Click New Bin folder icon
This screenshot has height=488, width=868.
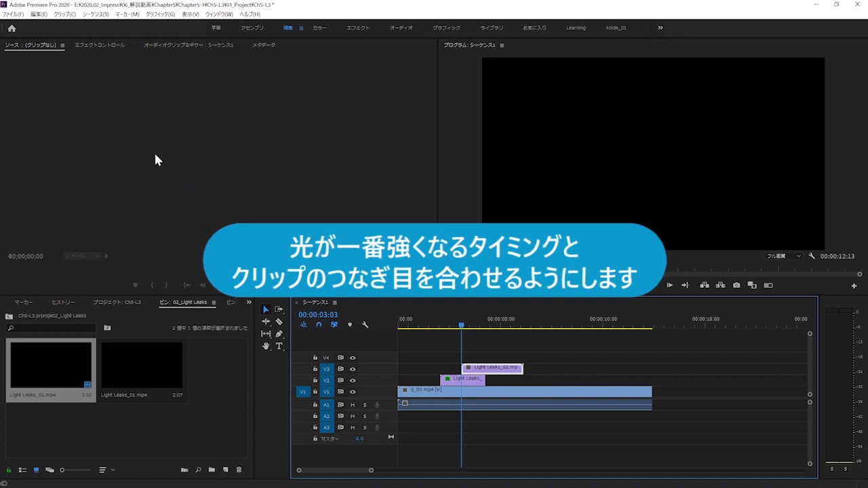(212, 470)
